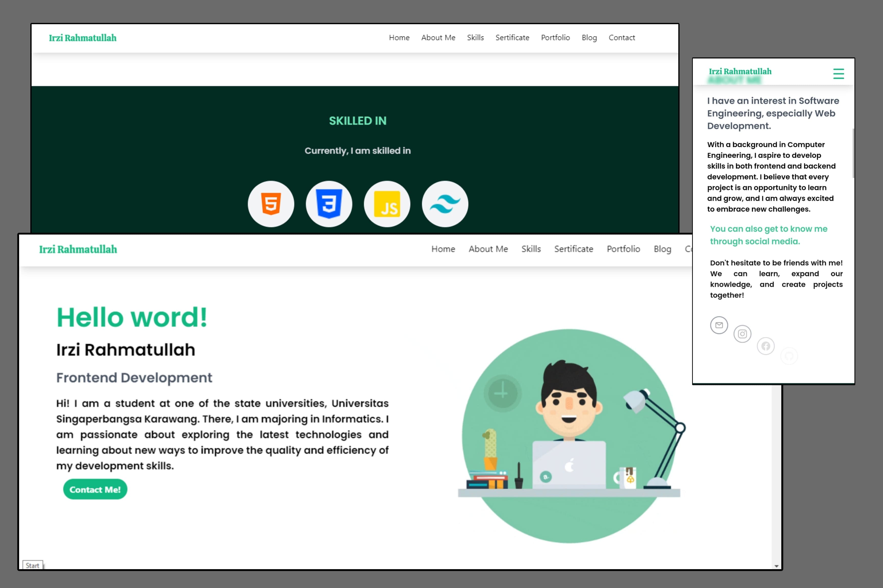Click the Home navigation item
The height and width of the screenshot is (588, 883).
[399, 38]
